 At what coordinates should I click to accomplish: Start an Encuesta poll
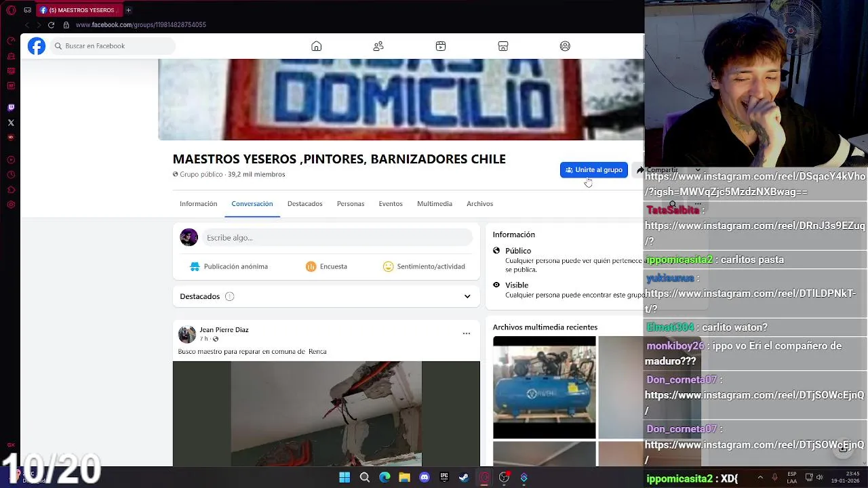pos(326,266)
